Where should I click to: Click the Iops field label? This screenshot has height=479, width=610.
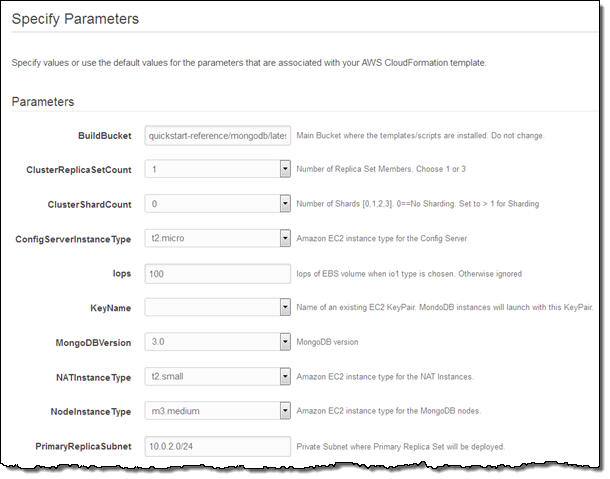(121, 273)
